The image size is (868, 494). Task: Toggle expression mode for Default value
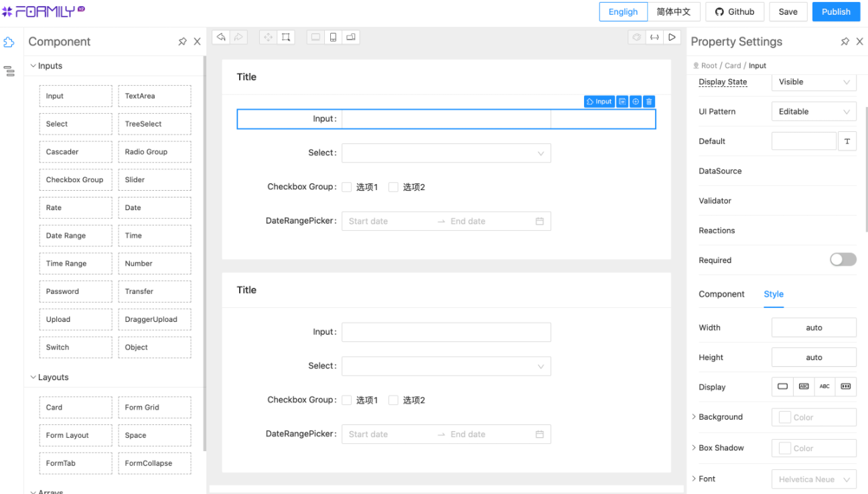pos(847,141)
